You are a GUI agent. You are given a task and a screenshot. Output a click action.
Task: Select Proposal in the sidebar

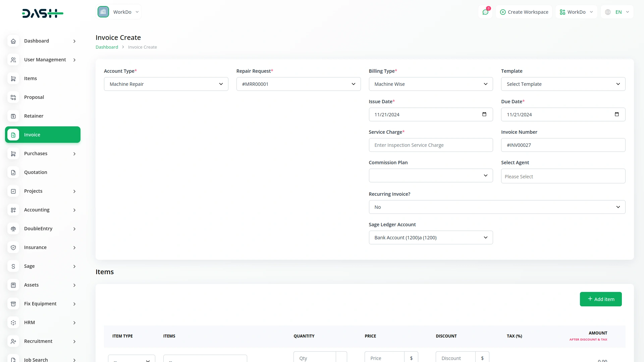(x=34, y=97)
